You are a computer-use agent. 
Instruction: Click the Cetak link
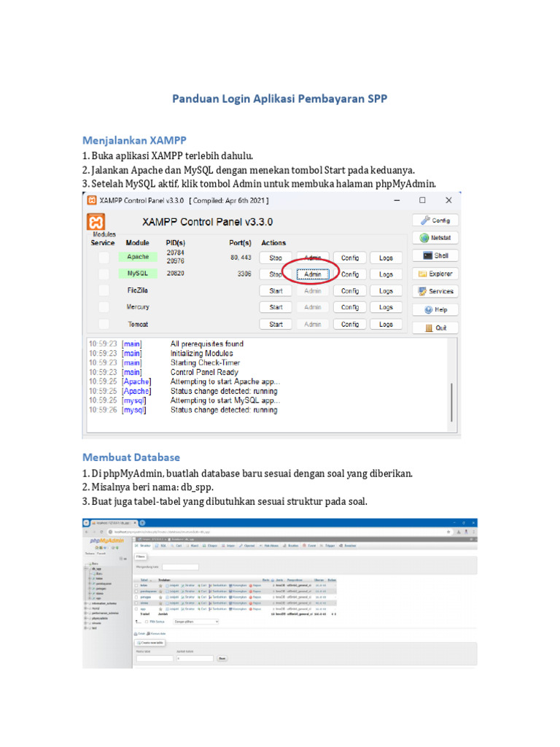[139, 634]
